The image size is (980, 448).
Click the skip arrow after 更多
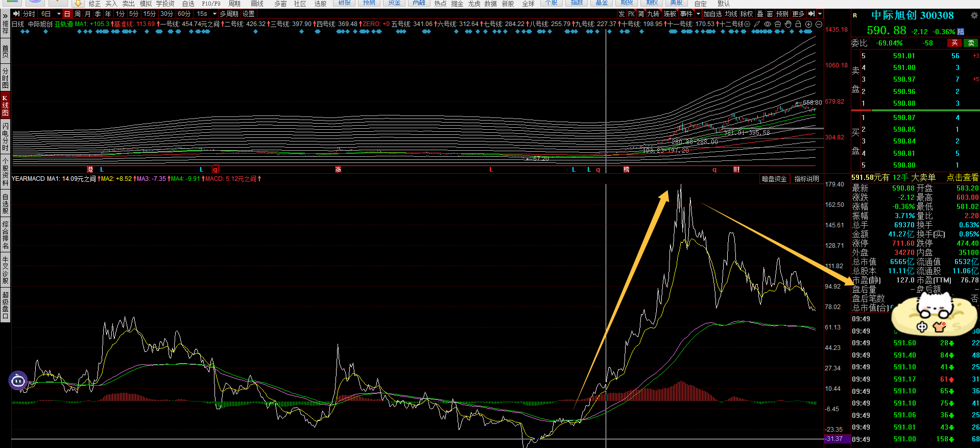click(x=811, y=14)
